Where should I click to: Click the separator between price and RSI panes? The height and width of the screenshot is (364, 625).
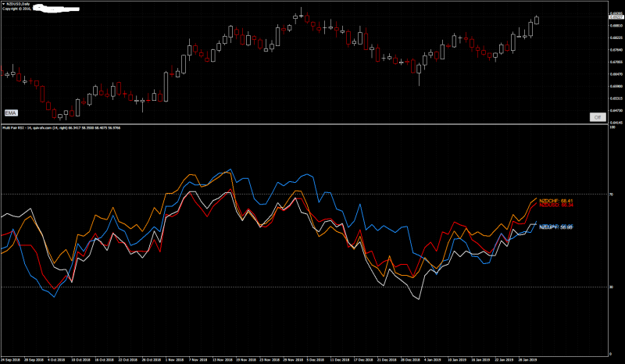click(305, 124)
